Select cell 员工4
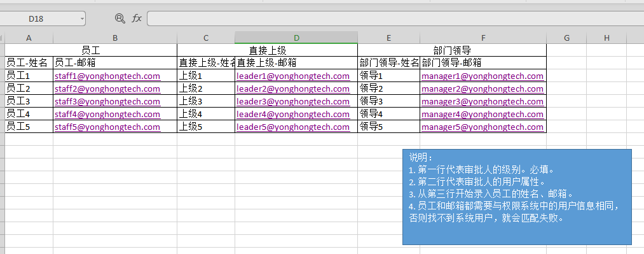644x254 pixels. (29, 114)
